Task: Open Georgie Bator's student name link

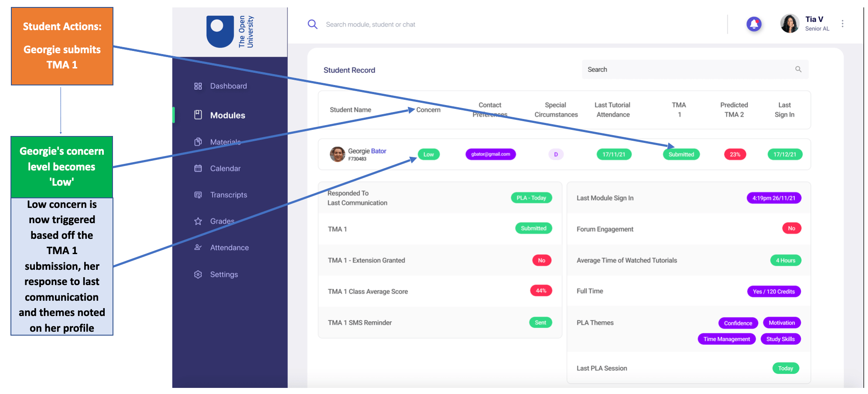Action: 367,151
